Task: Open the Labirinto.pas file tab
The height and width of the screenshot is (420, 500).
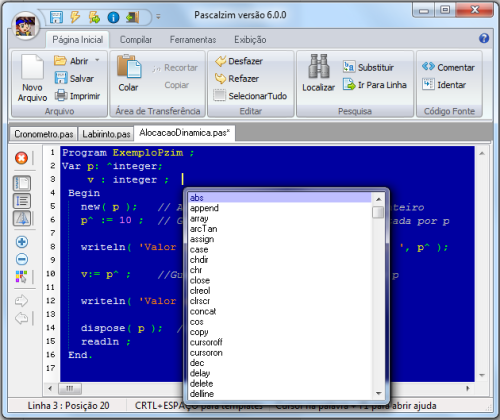Action: (106, 134)
